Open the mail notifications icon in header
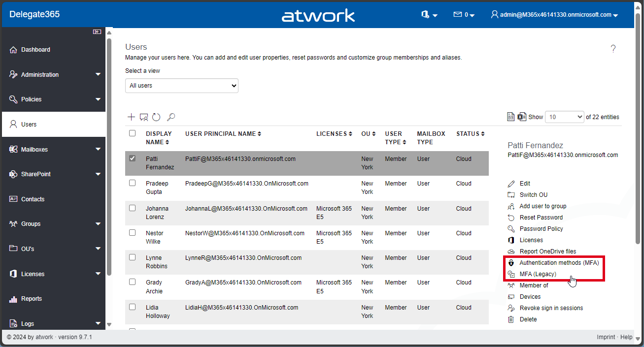Viewport: 644px width, 347px height. 463,15
